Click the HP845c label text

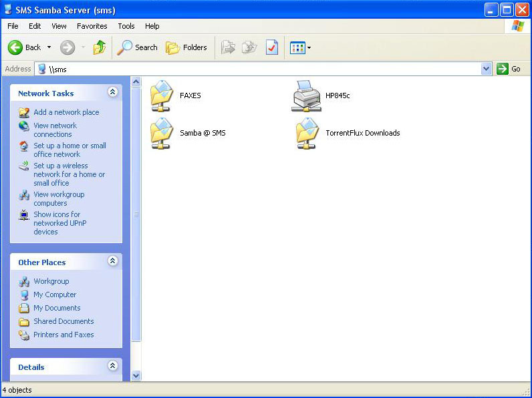coord(338,95)
